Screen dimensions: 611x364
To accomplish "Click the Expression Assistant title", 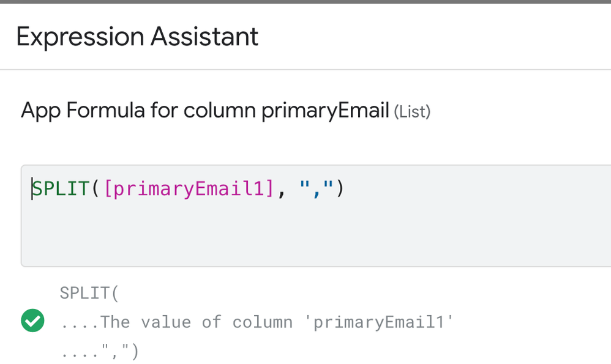I will (x=137, y=37).
